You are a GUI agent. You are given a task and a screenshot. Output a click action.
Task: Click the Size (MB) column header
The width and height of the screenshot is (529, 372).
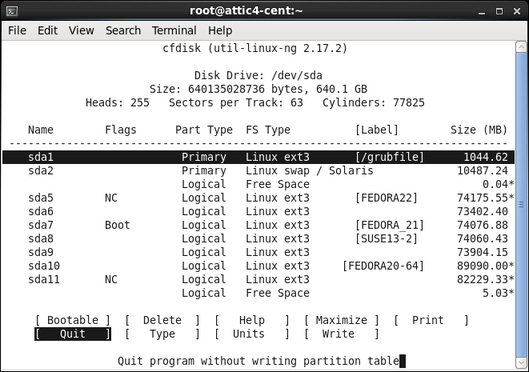tap(479, 130)
